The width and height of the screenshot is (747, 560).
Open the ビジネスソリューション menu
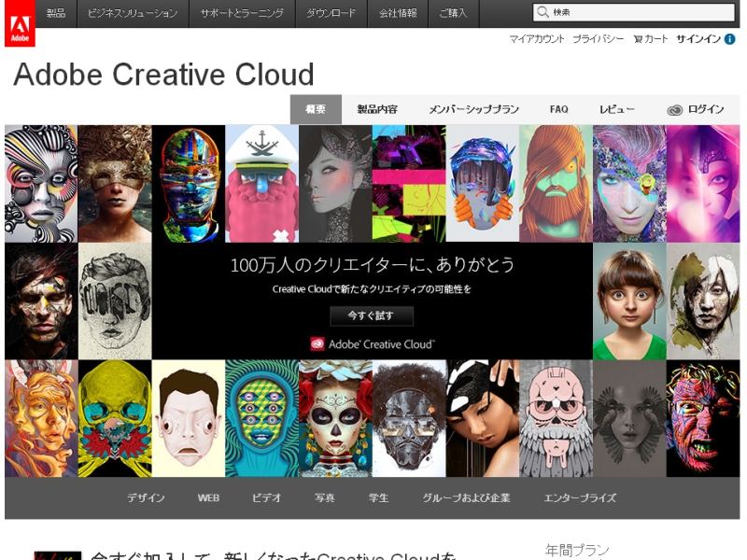coord(133,13)
